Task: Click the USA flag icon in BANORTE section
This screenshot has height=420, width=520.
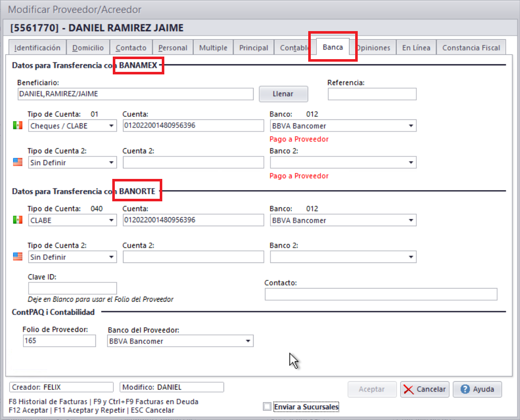Action: [18, 257]
